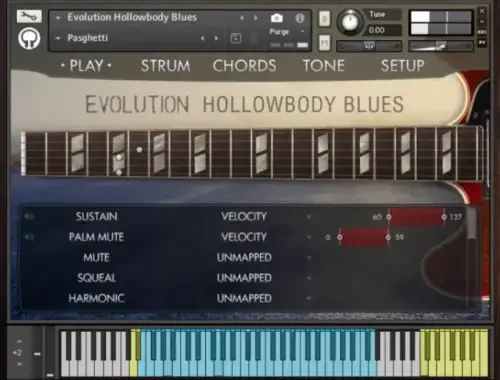Click the output level meter display

441,22
